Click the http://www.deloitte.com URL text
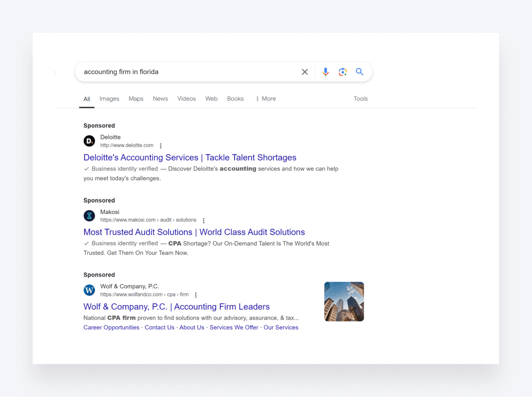This screenshot has width=532, height=401. pyautogui.click(x=127, y=145)
